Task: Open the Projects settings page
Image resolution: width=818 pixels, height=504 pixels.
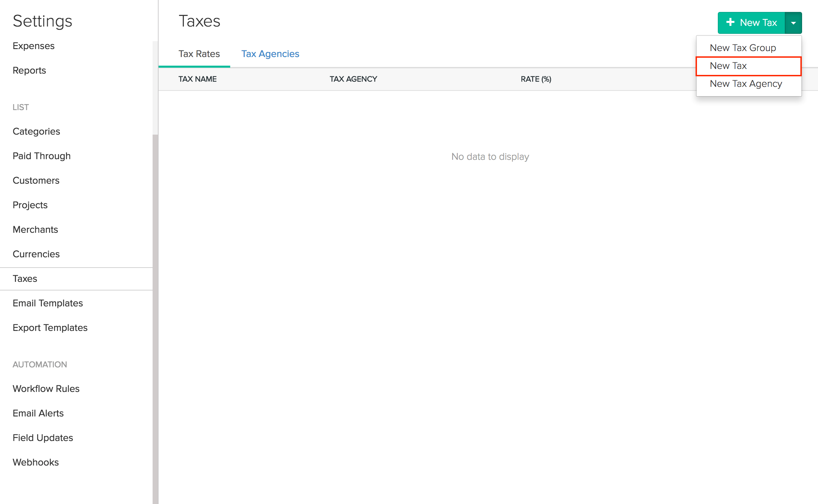Action: click(x=30, y=205)
